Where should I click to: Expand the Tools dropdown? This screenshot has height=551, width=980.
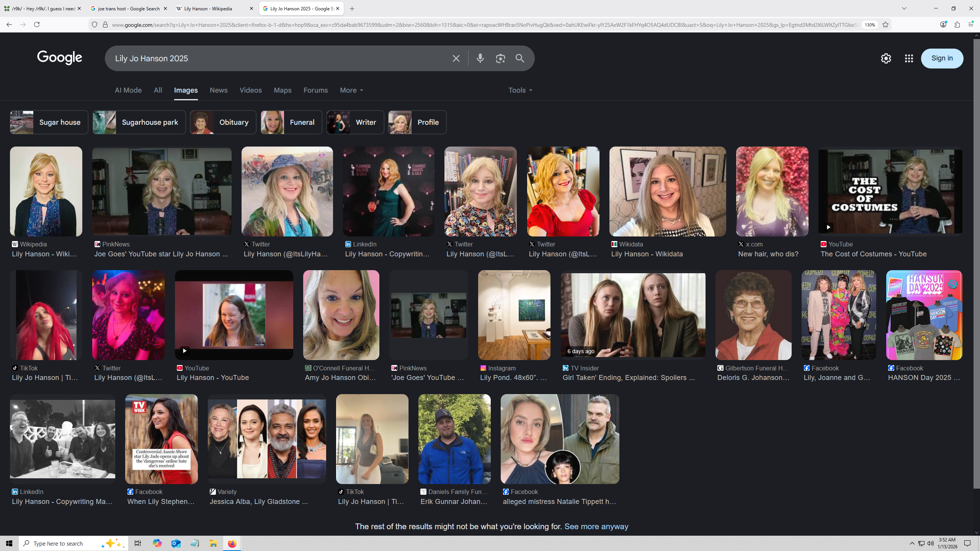pos(520,90)
